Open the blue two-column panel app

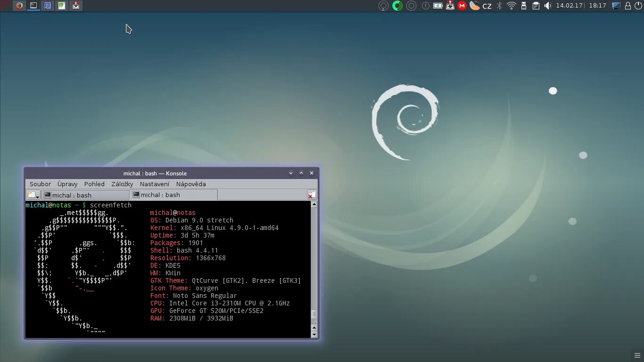pyautogui.click(x=48, y=6)
